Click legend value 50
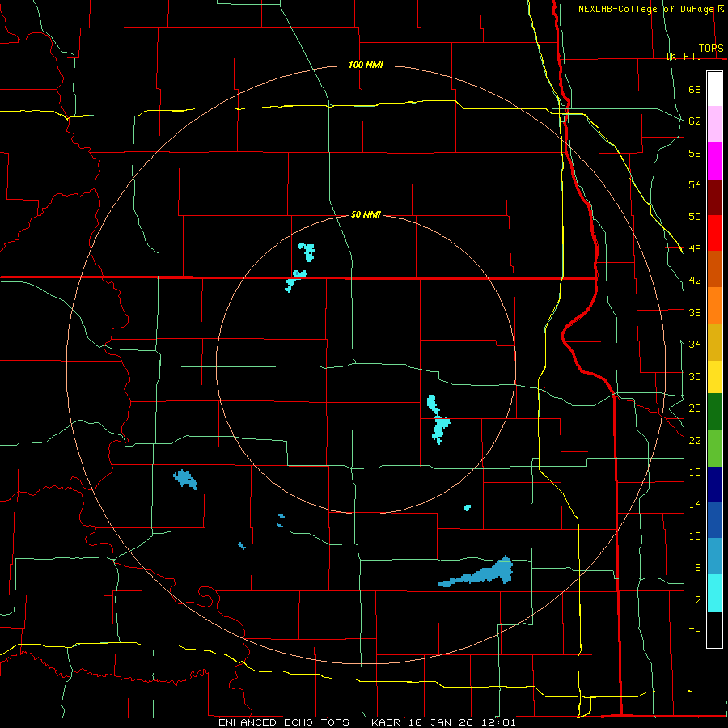 (x=695, y=217)
